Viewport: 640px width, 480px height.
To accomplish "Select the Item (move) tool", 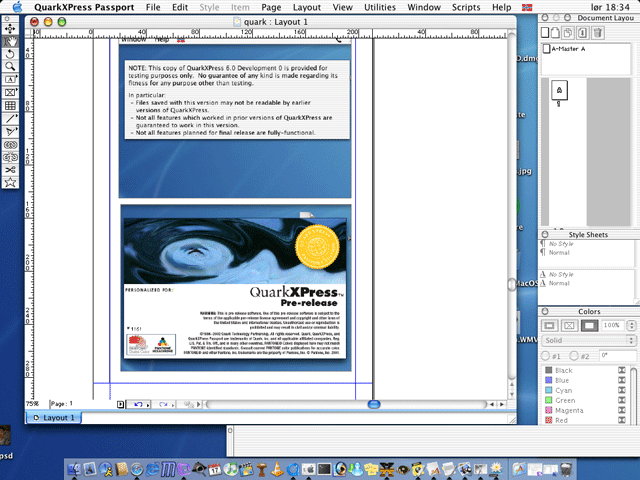I will (x=10, y=29).
